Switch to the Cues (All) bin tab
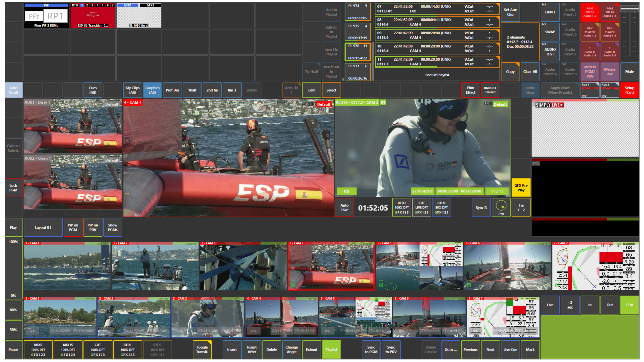This screenshot has width=644, height=362. click(93, 90)
